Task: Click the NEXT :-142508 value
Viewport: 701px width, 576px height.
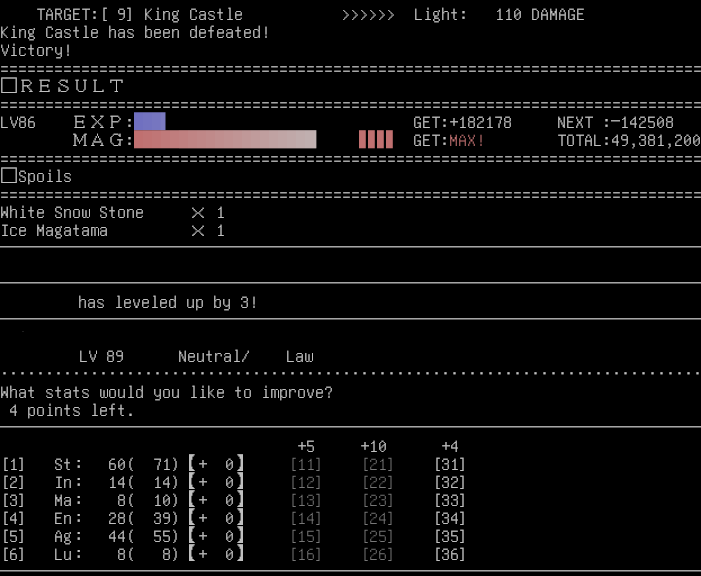Action: 615,123
